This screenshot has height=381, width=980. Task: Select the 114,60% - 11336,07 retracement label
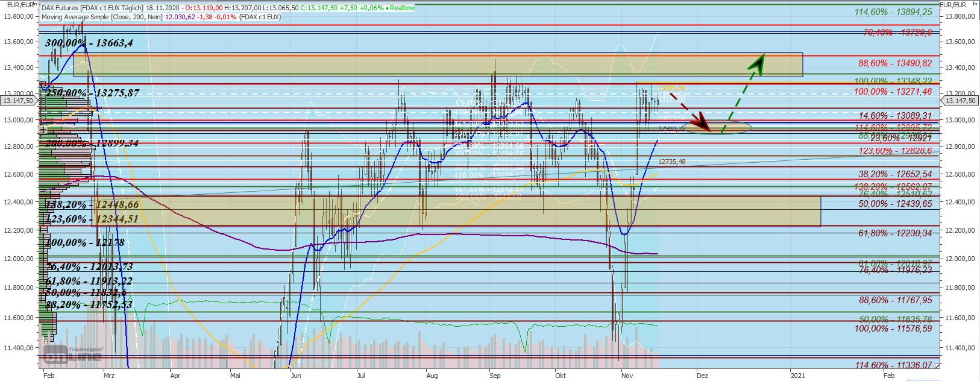point(893,365)
